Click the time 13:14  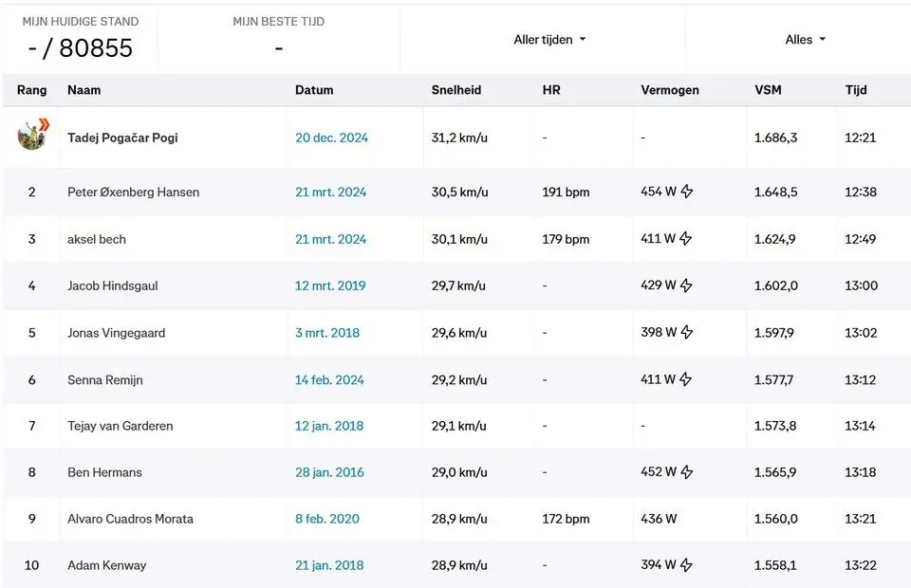(860, 426)
